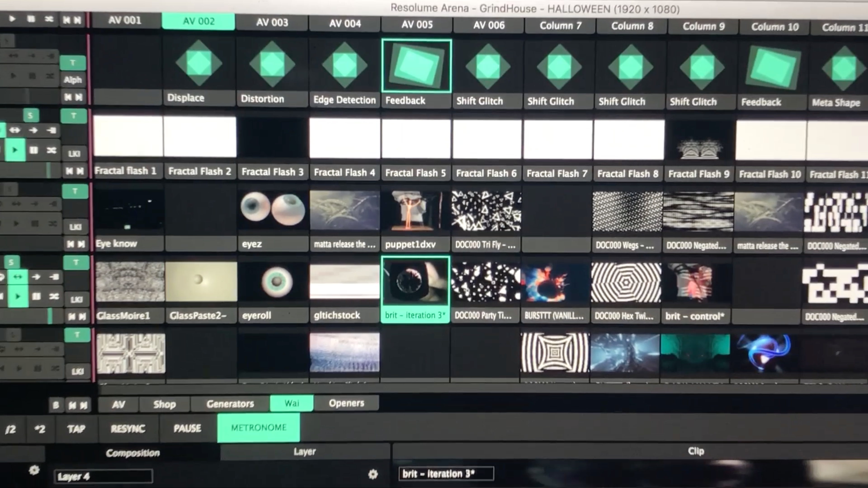The image size is (868, 488).
Task: Toggle T button on Eye know layer
Action: (x=75, y=191)
